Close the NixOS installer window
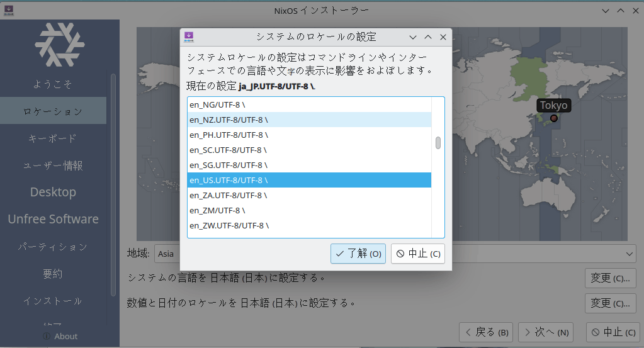This screenshot has width=644, height=348. tap(635, 11)
